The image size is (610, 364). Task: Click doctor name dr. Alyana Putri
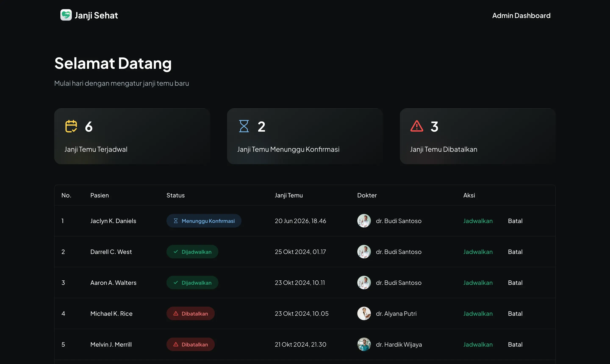coord(396,314)
